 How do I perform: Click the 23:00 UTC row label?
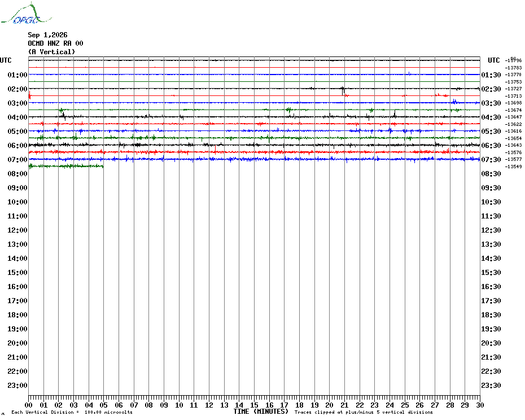pyautogui.click(x=17, y=385)
